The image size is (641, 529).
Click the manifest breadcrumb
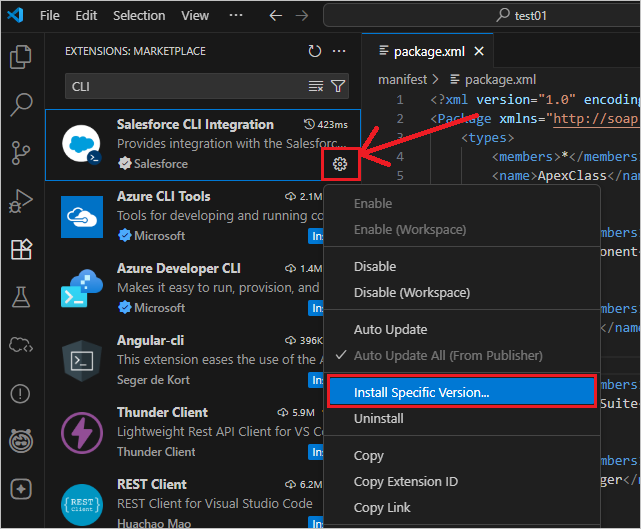point(402,79)
